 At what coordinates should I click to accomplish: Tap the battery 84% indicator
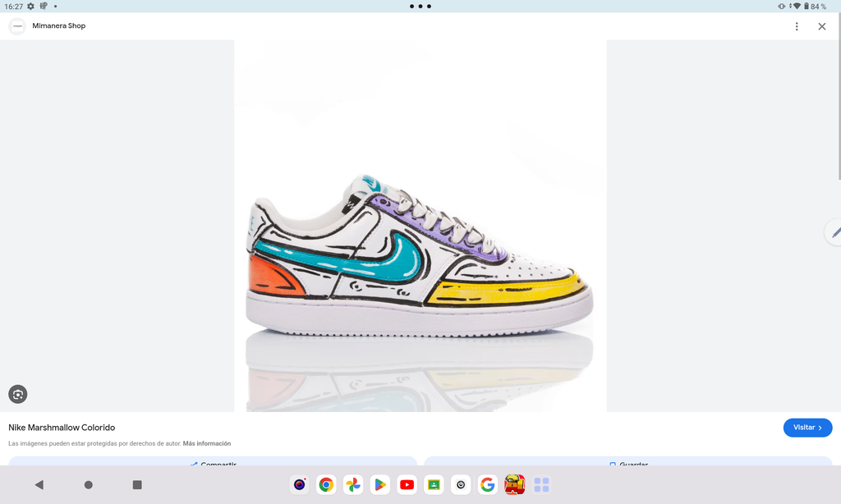[x=814, y=7]
